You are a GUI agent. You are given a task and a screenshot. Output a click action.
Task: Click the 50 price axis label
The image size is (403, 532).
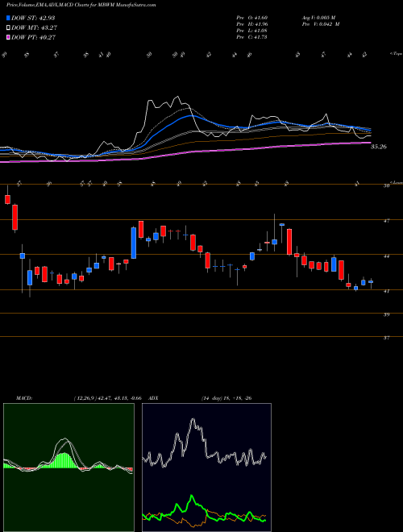point(386,186)
